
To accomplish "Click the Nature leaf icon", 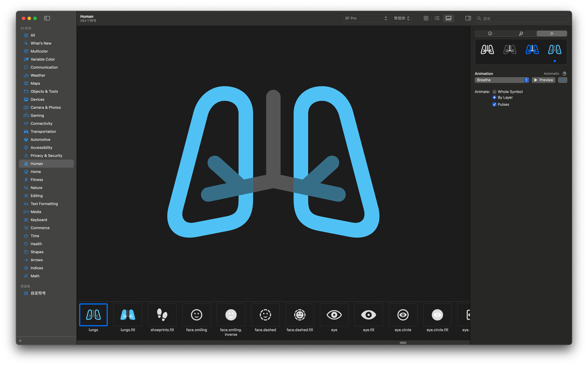I will pyautogui.click(x=26, y=188).
